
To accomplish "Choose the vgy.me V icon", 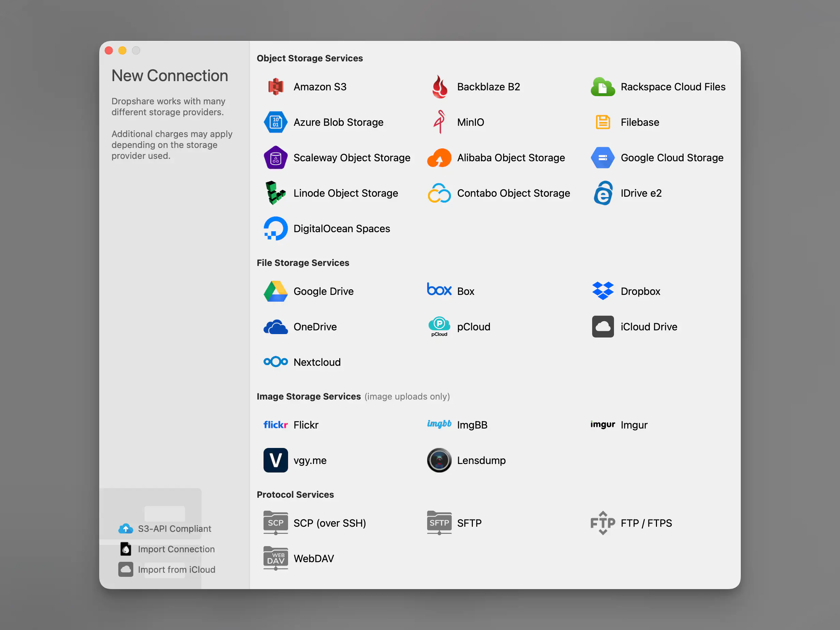I will pos(276,460).
